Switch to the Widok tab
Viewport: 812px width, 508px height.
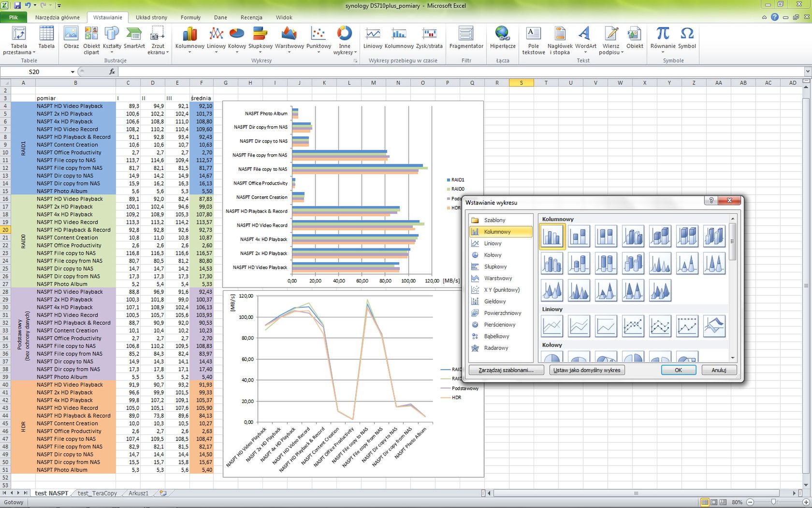point(284,17)
